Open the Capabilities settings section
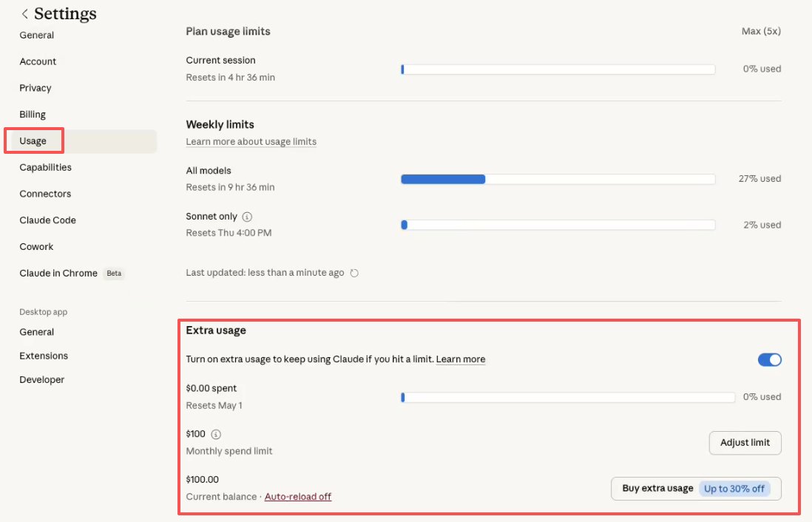 pos(46,167)
